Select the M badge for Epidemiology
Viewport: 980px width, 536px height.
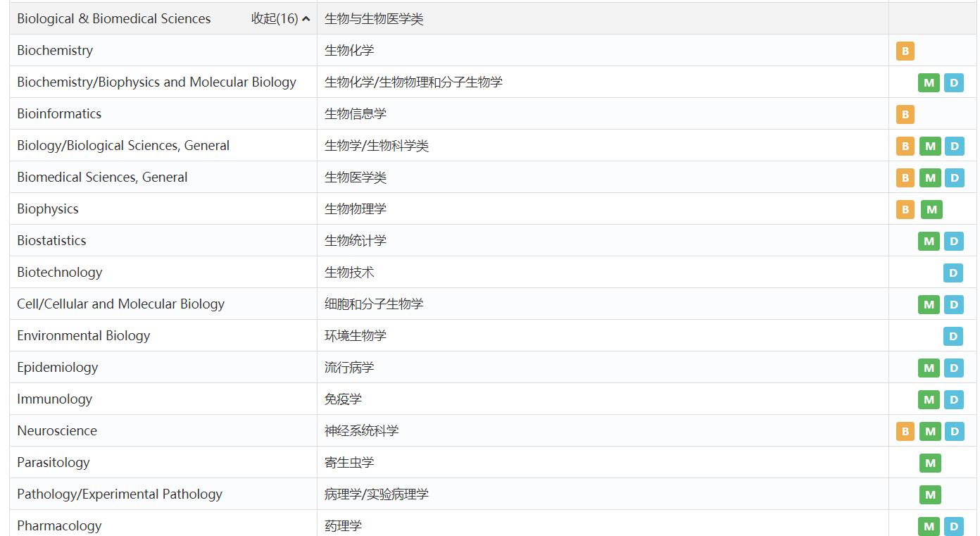pos(929,368)
